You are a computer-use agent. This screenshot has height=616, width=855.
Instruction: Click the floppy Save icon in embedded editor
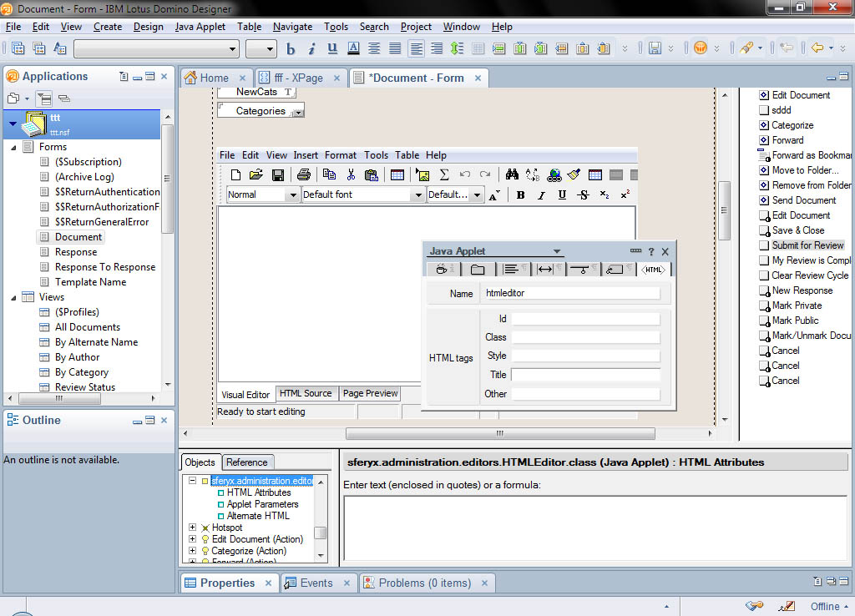click(277, 175)
